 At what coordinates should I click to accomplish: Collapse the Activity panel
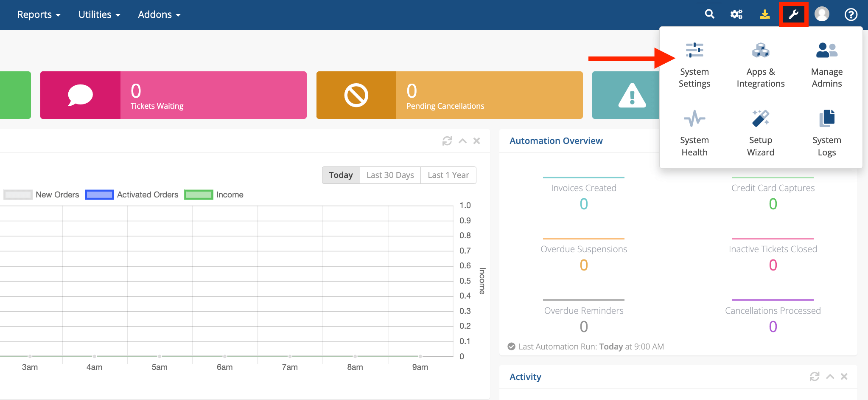830,377
